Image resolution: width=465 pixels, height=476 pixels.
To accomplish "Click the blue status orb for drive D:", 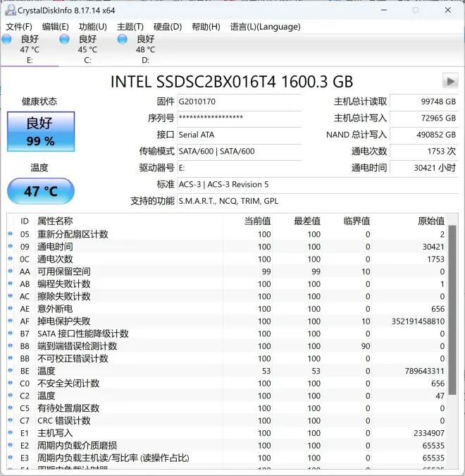I will pyautogui.click(x=123, y=39).
